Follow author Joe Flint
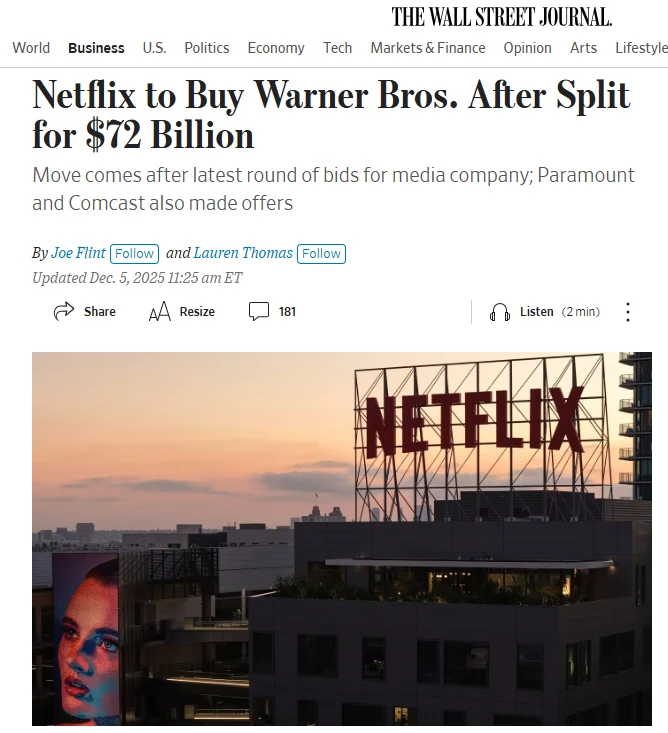Viewport: 668px width, 733px height. [x=135, y=253]
